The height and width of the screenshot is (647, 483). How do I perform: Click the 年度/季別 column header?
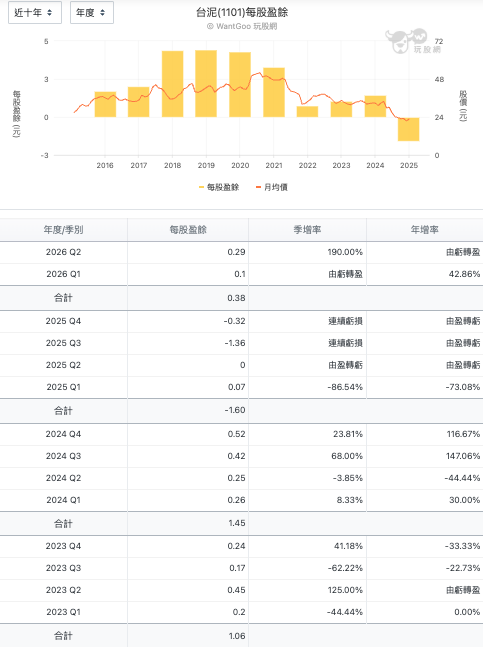[x=64, y=230]
